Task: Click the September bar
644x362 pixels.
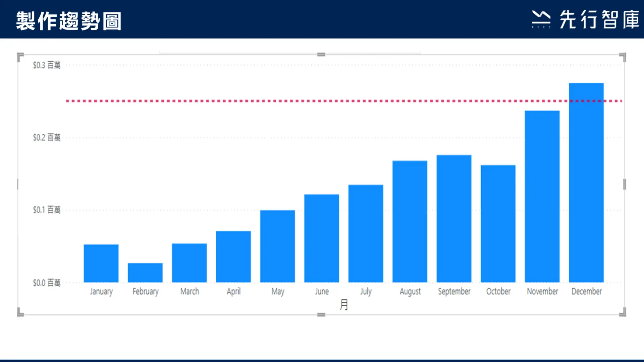Action: coord(454,219)
